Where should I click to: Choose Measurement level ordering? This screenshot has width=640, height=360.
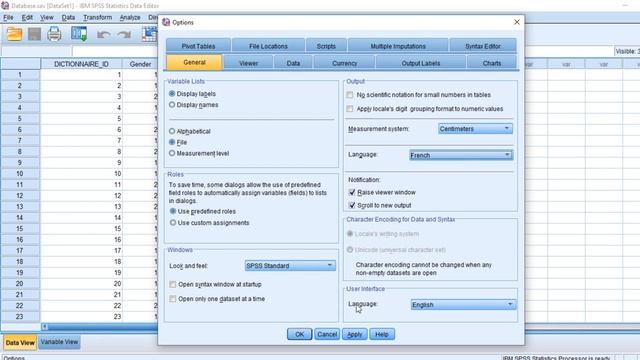[172, 153]
